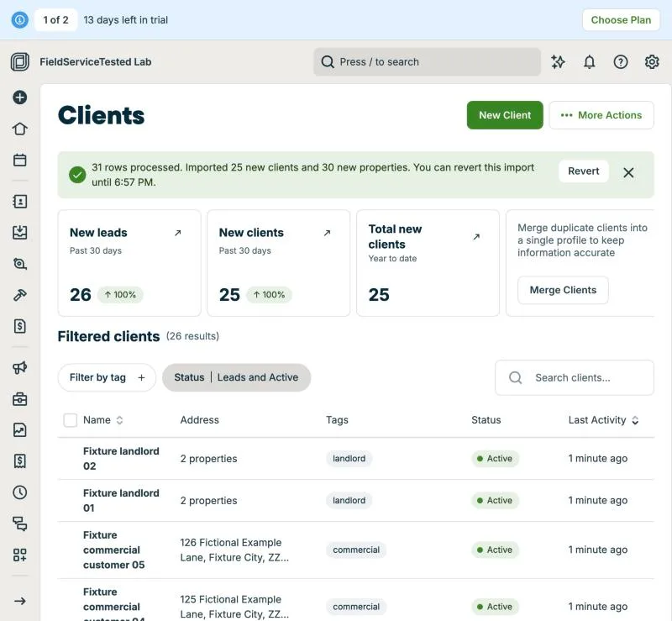Click the trial info circle icon
This screenshot has height=621, width=672.
point(19,19)
